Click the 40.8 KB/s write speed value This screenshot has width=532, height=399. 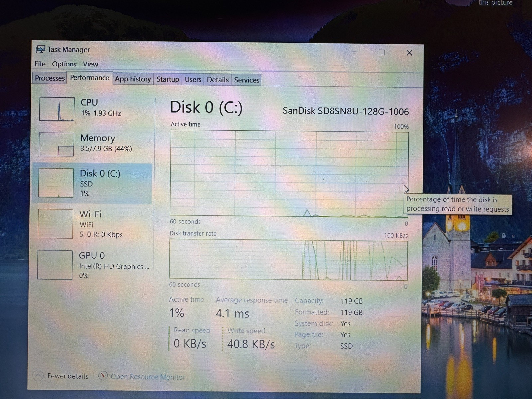[251, 344]
